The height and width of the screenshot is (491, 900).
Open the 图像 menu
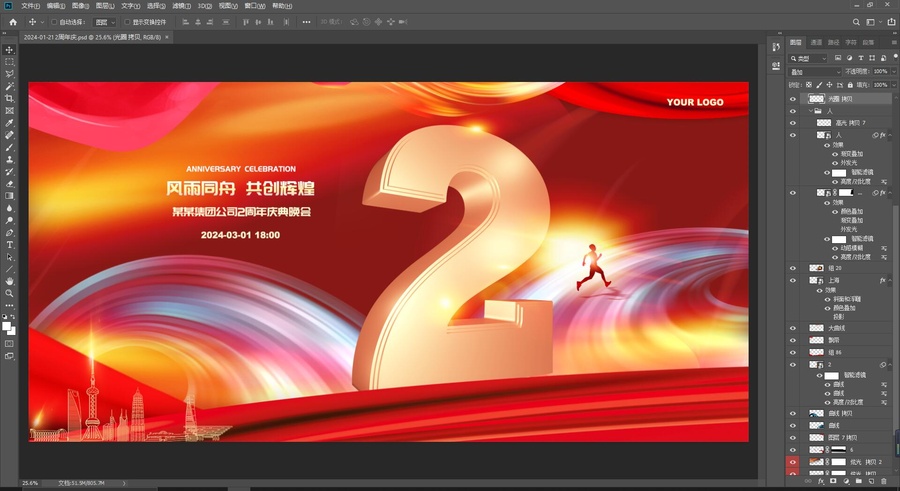click(80, 6)
